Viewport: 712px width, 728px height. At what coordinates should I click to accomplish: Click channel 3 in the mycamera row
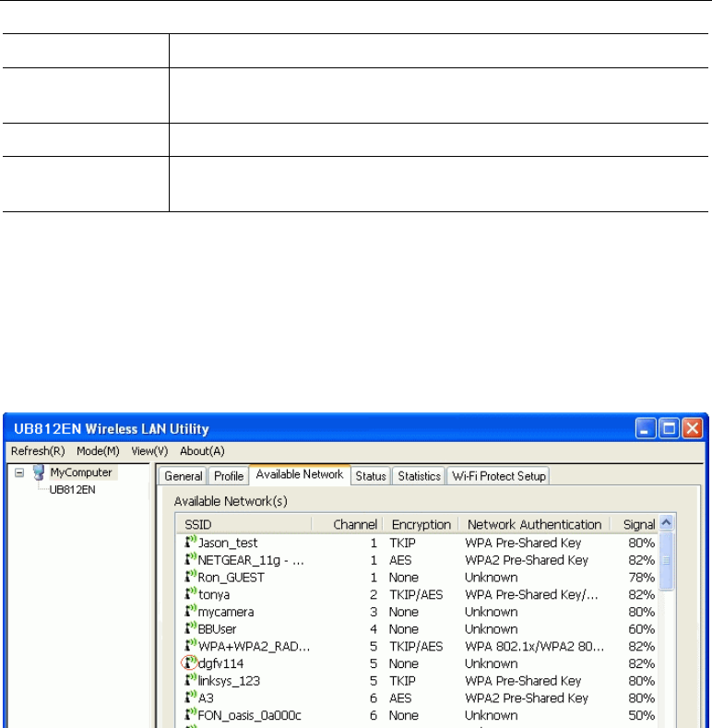pyautogui.click(x=374, y=612)
